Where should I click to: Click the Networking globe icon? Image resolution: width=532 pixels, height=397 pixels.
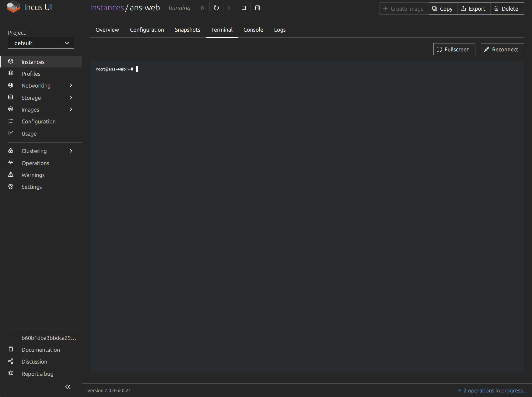pyautogui.click(x=11, y=85)
